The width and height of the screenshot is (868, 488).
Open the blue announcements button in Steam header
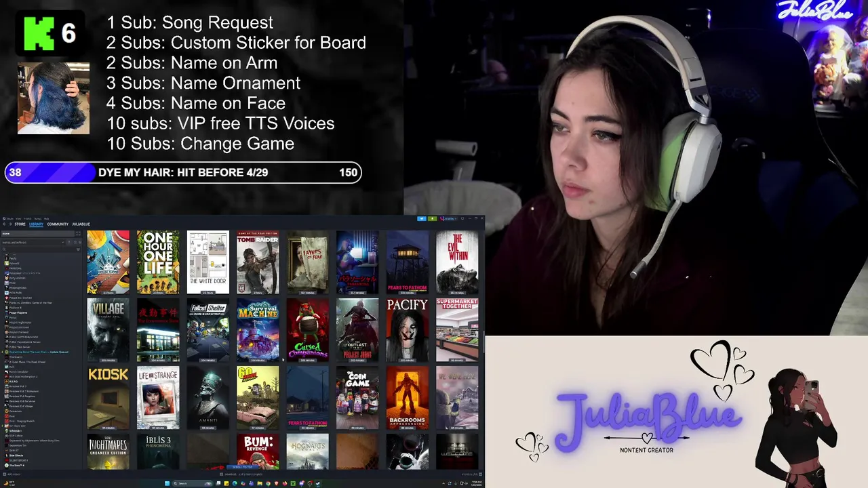click(x=422, y=218)
